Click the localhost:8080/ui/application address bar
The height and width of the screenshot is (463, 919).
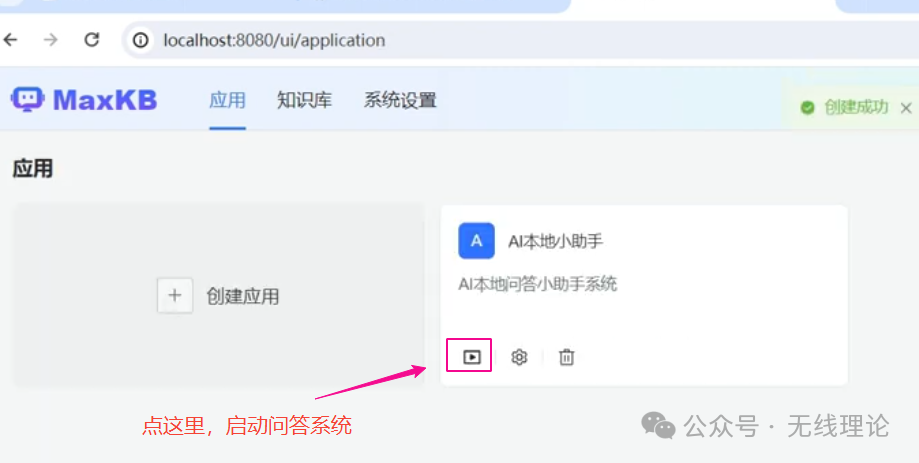[x=522, y=40]
